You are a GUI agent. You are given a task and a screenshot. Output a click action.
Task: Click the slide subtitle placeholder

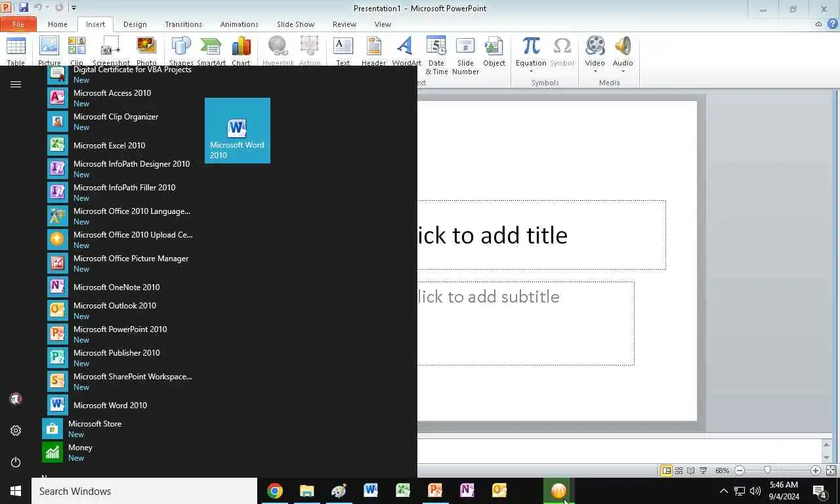click(526, 324)
